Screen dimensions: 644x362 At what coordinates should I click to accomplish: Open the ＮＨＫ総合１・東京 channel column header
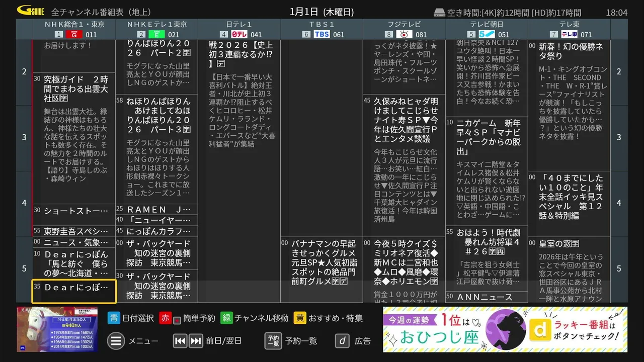click(74, 29)
